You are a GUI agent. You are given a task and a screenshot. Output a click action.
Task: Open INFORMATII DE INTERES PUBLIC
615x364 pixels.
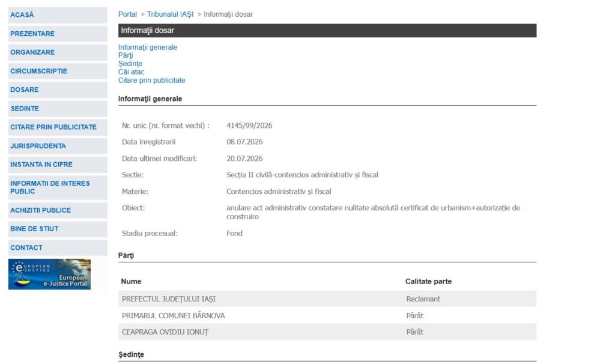[58, 187]
